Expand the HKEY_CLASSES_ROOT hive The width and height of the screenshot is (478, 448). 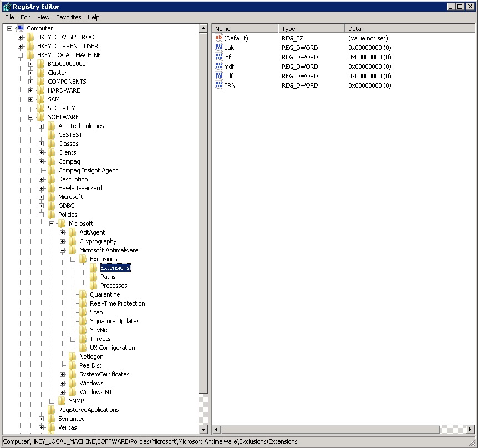(21, 37)
